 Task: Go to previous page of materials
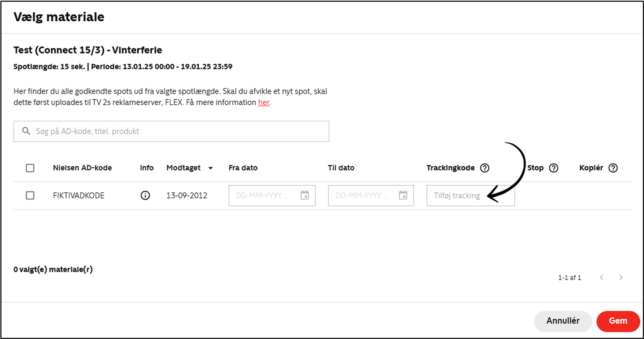(601, 277)
